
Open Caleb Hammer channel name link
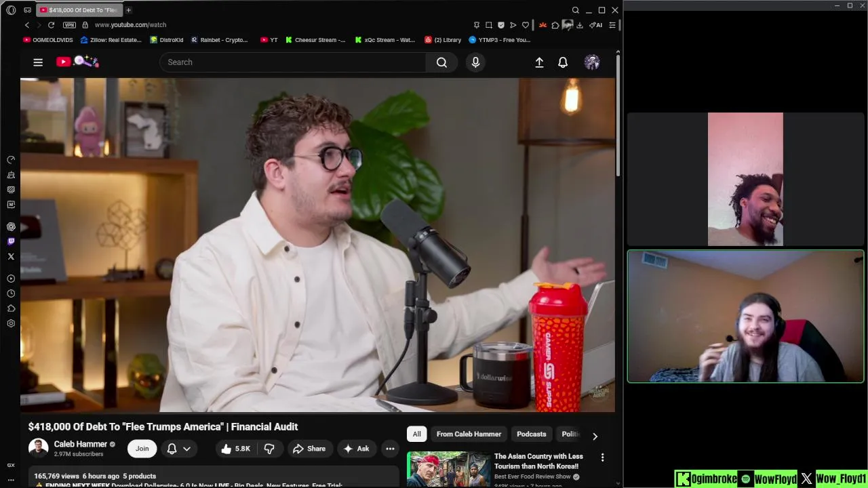point(81,444)
